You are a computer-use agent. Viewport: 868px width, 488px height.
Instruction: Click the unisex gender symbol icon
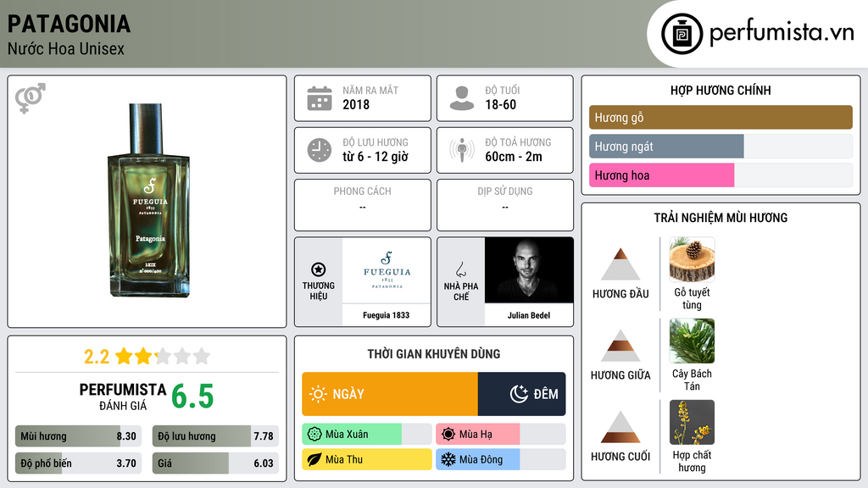(31, 98)
